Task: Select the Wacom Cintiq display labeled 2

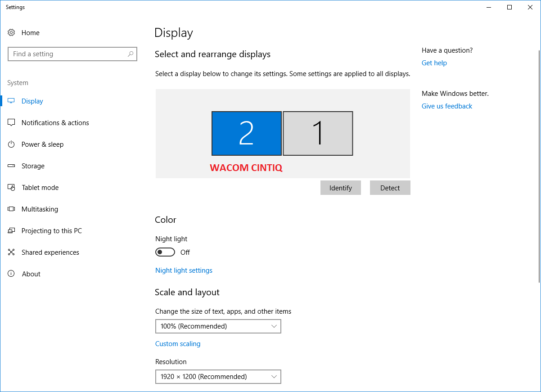Action: pyautogui.click(x=246, y=133)
